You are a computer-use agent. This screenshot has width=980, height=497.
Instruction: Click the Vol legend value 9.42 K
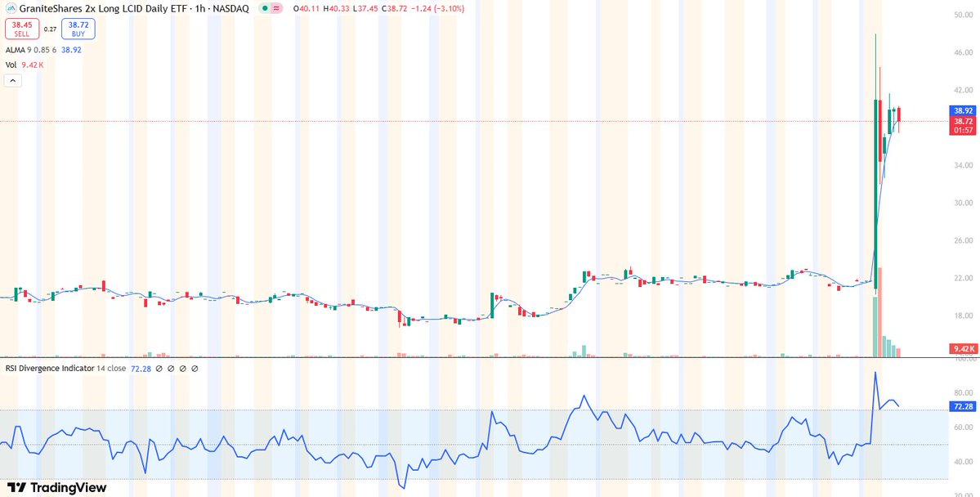tap(33, 65)
